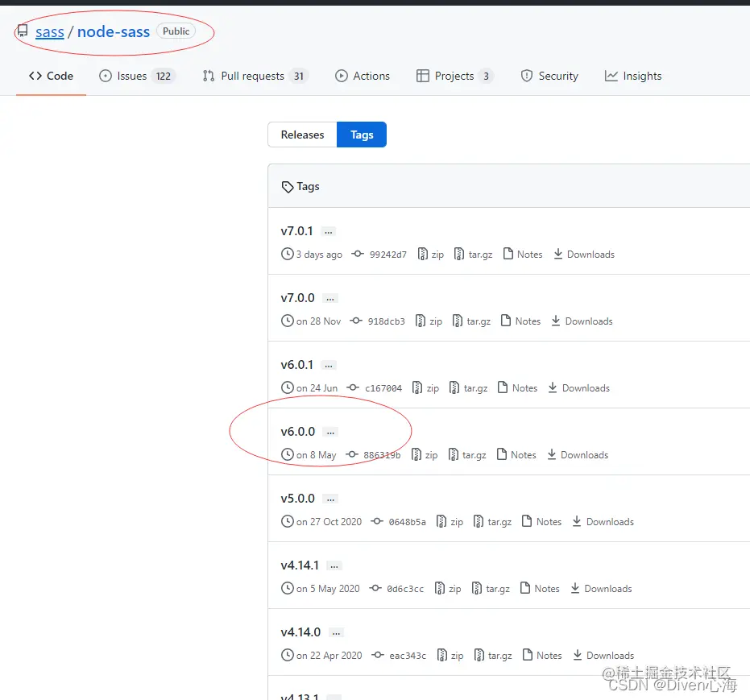Screen dimensions: 750x700
Task: Open the Insights tab
Action: pos(633,76)
